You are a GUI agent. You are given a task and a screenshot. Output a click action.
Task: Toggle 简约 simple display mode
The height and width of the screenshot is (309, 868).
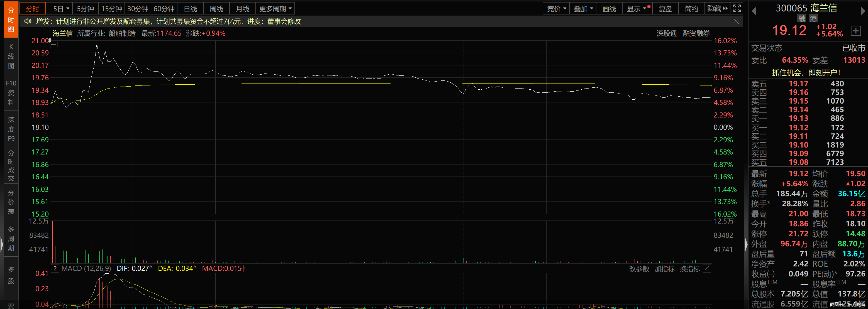[x=691, y=8]
